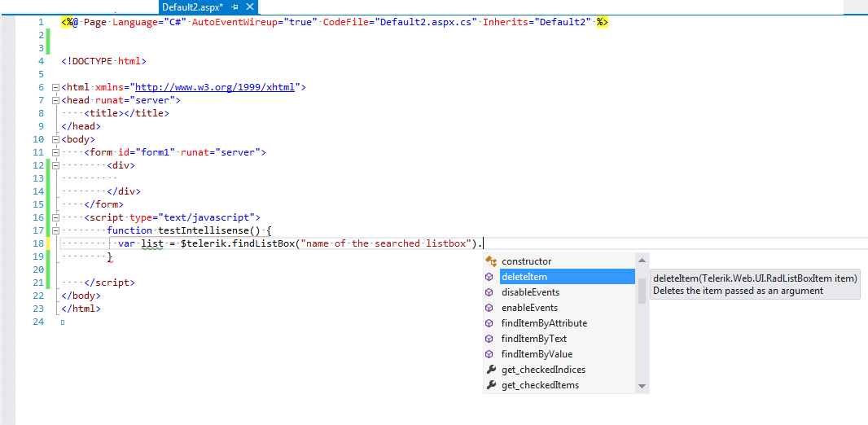Select findItemByText suggestion
The height and width of the screenshot is (425, 868).
click(559, 339)
